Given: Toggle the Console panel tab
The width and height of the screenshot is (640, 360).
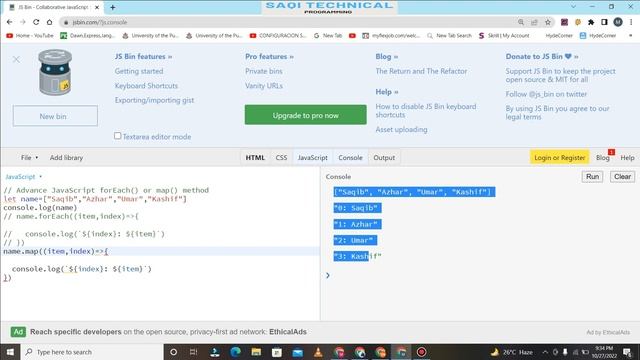Looking at the screenshot, I should click(350, 158).
